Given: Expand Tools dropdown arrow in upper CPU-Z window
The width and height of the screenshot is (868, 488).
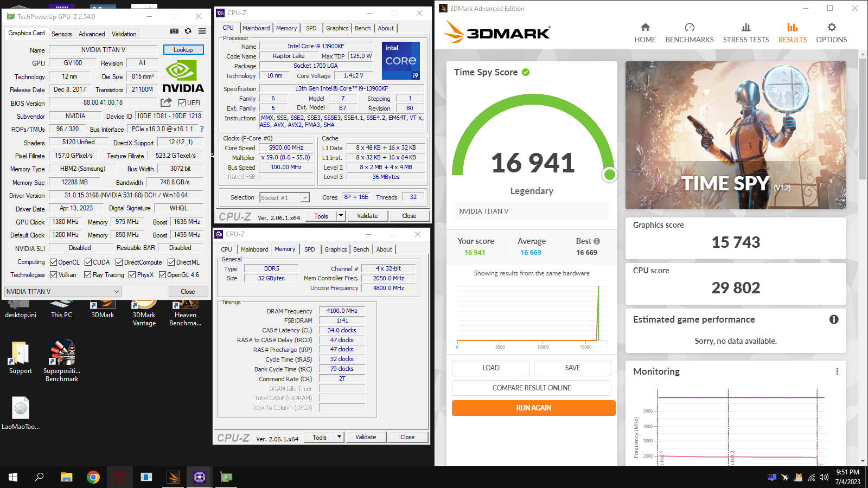Looking at the screenshot, I should [341, 216].
